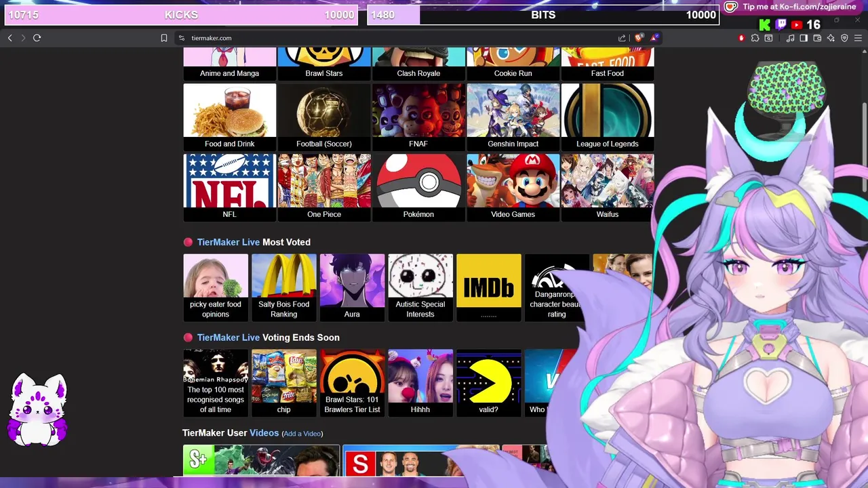Click the Ko-fi cup icon in the tip banner
Image resolution: width=868 pixels, height=488 pixels.
point(730,7)
